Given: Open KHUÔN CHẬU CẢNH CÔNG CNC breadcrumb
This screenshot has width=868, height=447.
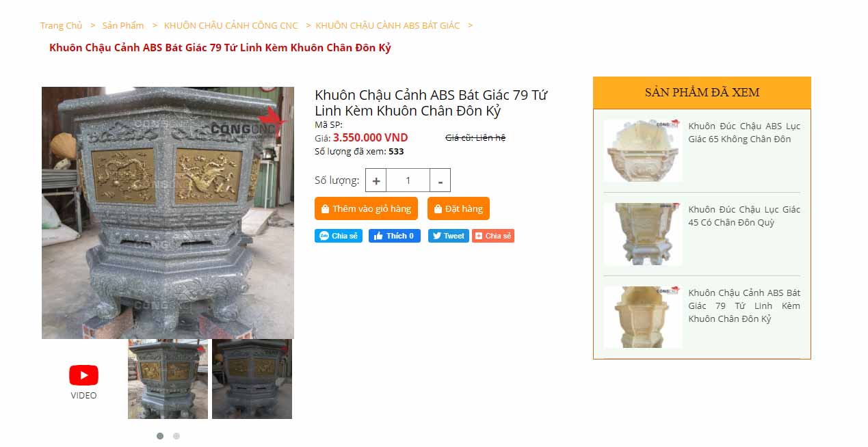Looking at the screenshot, I should tap(231, 25).
